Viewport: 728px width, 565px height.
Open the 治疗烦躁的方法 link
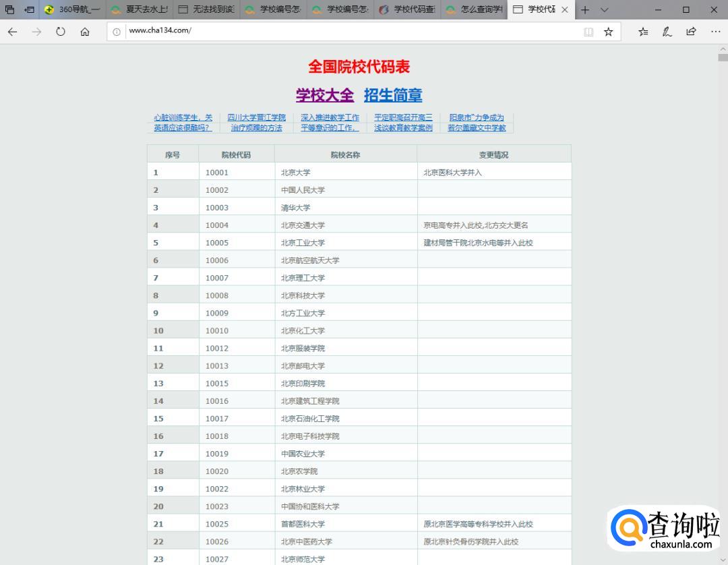(x=256, y=127)
